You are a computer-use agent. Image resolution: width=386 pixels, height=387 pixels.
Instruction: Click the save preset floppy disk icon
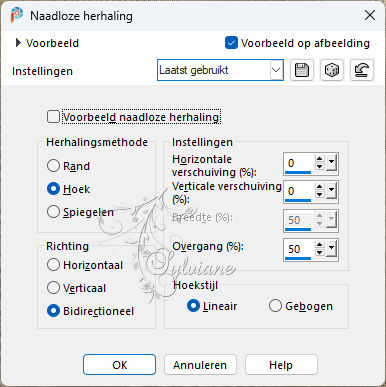(302, 70)
